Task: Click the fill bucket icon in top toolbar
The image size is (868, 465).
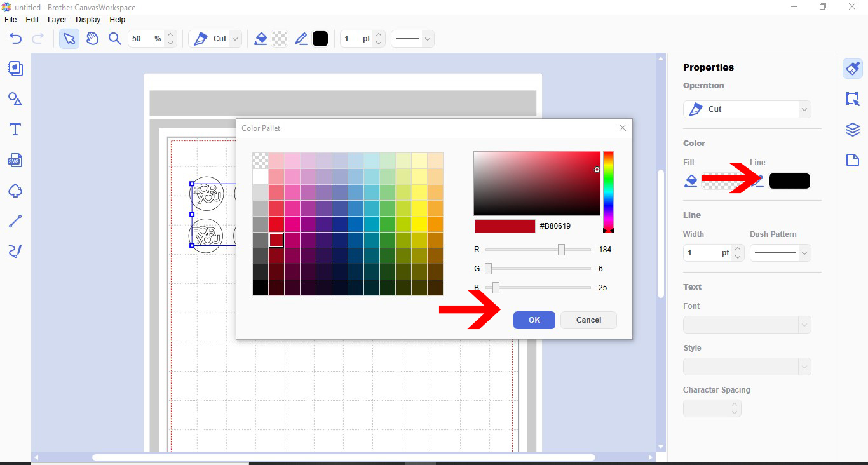Action: pyautogui.click(x=261, y=39)
